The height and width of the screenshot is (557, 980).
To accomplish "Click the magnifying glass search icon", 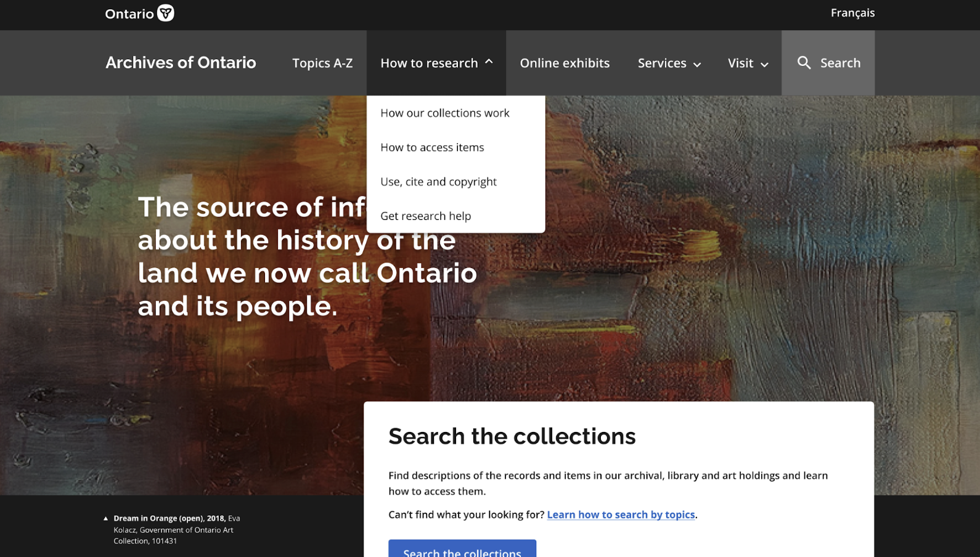I will 804,63.
